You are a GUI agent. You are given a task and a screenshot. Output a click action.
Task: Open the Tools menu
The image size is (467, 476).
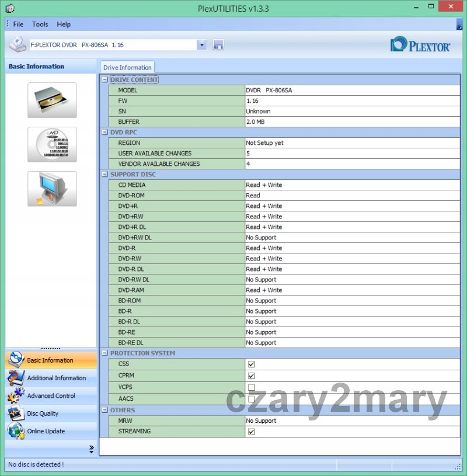tap(40, 24)
